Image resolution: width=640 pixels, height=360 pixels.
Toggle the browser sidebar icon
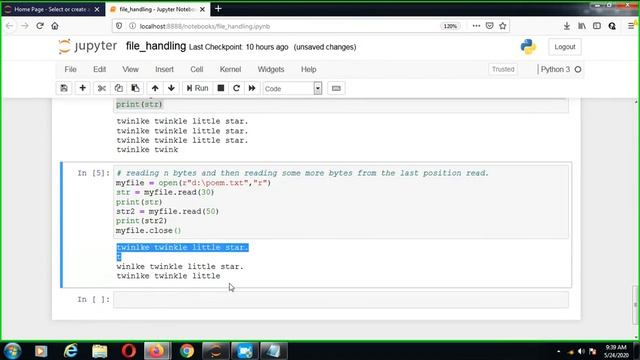pyautogui.click(x=597, y=26)
